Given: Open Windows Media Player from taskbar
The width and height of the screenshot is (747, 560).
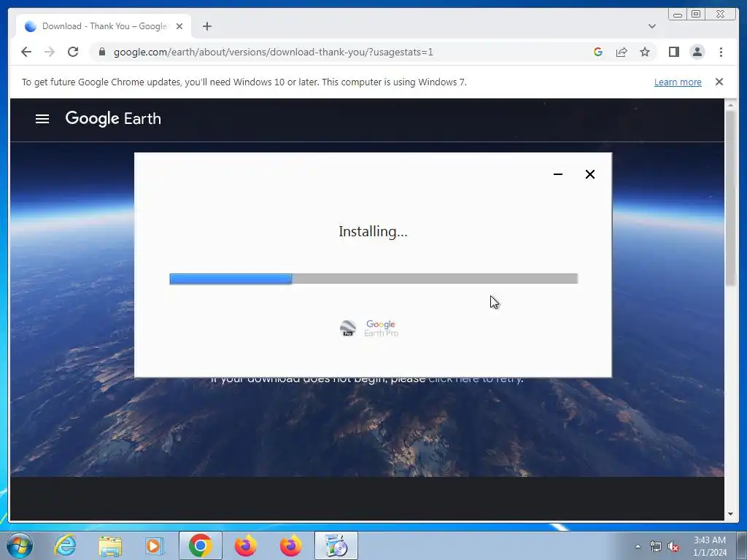Looking at the screenshot, I should [x=155, y=545].
